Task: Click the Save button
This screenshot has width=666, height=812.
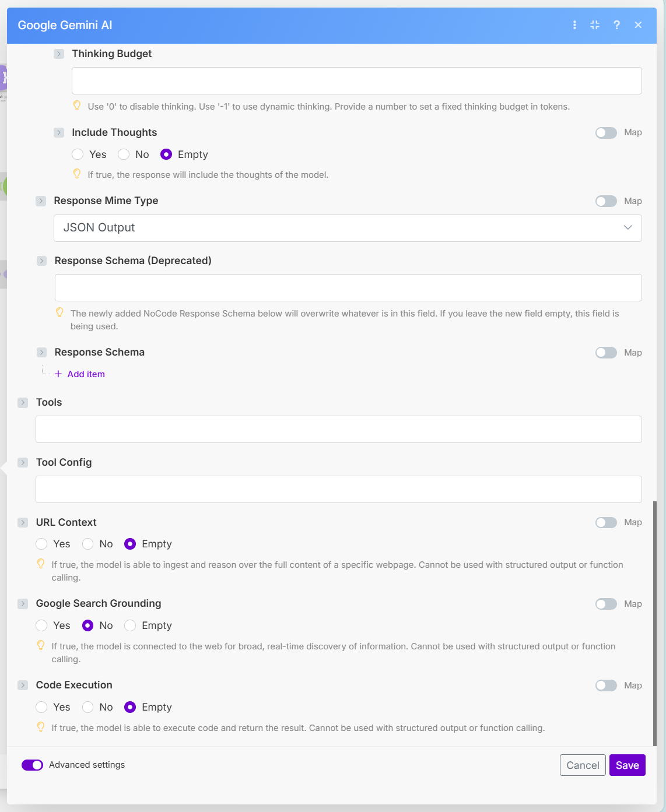Action: 627,765
